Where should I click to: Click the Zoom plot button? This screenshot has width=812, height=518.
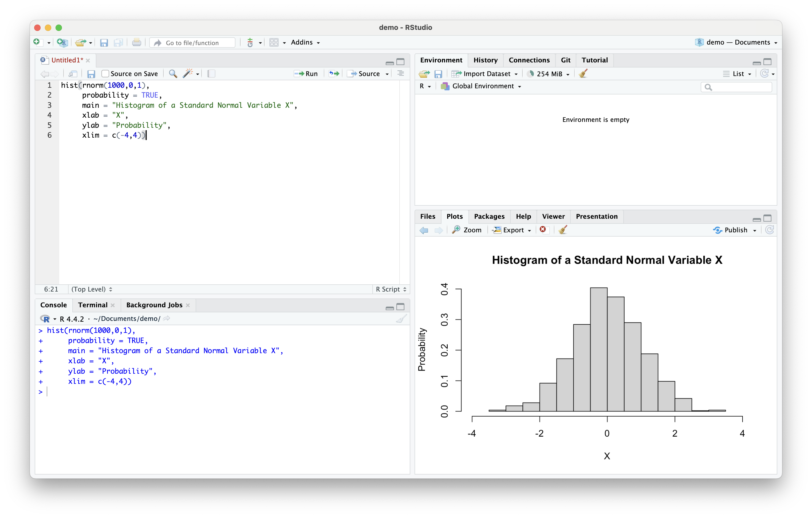coord(467,230)
